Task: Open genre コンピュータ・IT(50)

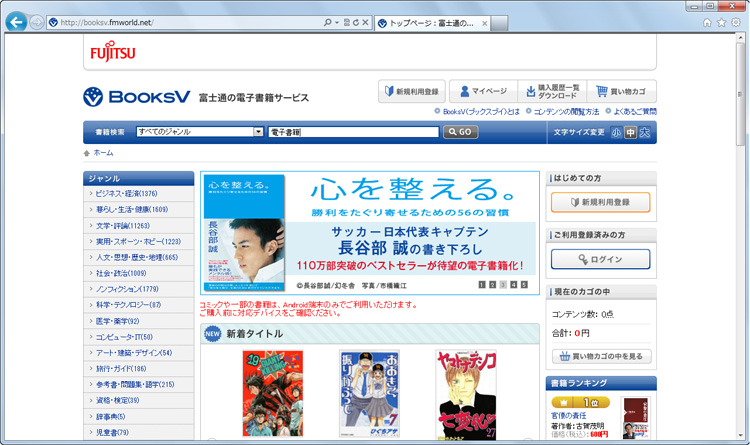Action: pos(124,337)
